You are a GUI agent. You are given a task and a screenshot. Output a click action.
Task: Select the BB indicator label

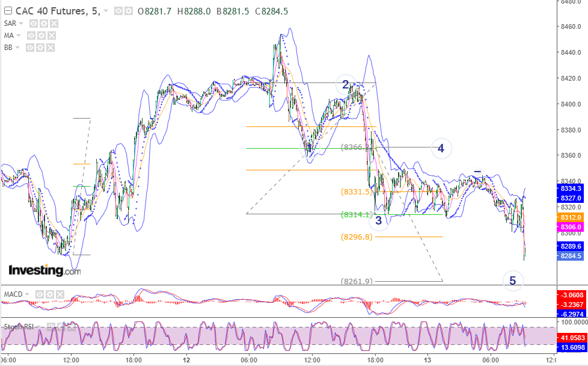pyautogui.click(x=8, y=48)
